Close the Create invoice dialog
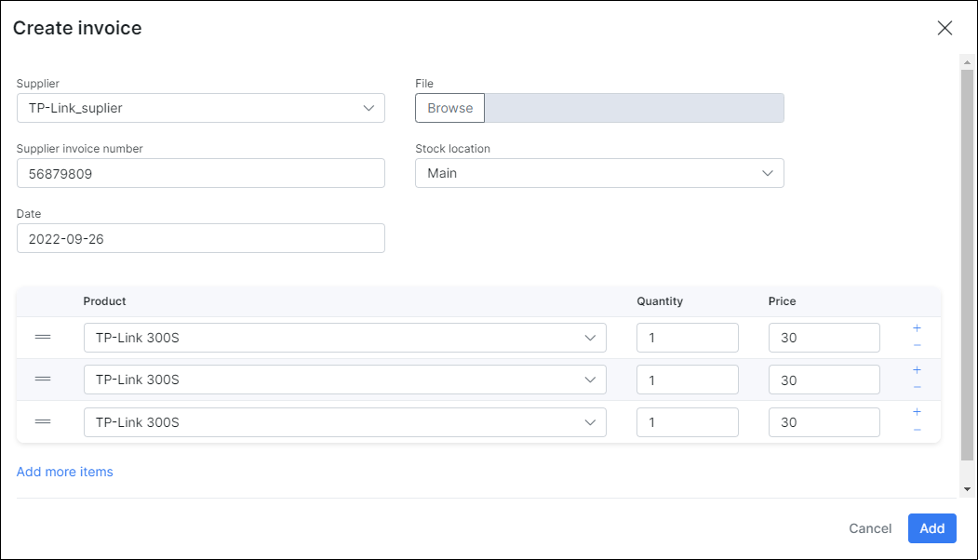Image resolution: width=978 pixels, height=560 pixels. 945,28
